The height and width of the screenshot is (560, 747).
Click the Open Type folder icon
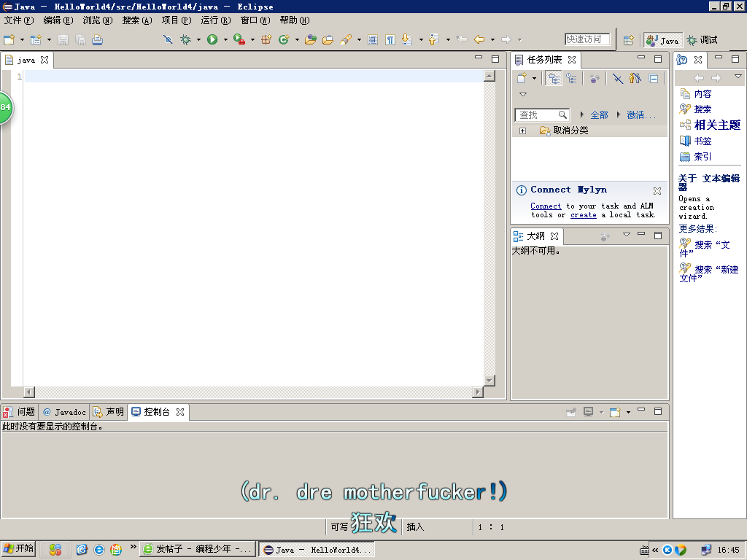click(311, 39)
